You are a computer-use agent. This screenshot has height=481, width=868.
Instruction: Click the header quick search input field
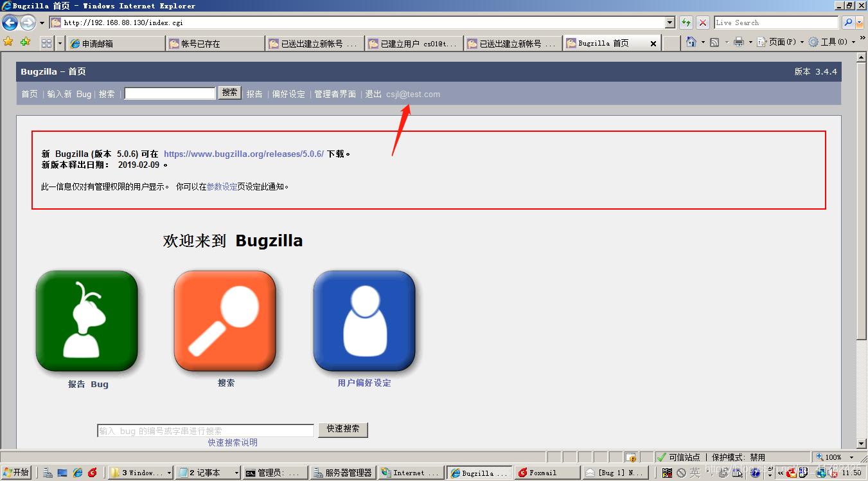point(170,93)
